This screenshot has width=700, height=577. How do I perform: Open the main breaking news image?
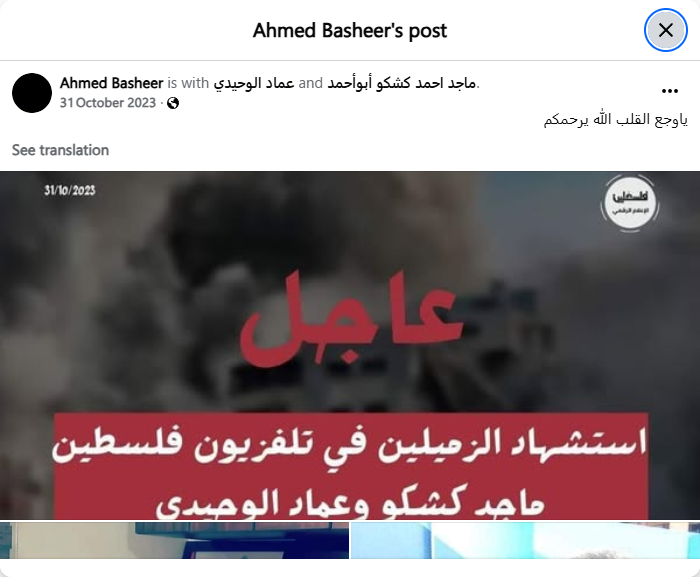coord(350,345)
